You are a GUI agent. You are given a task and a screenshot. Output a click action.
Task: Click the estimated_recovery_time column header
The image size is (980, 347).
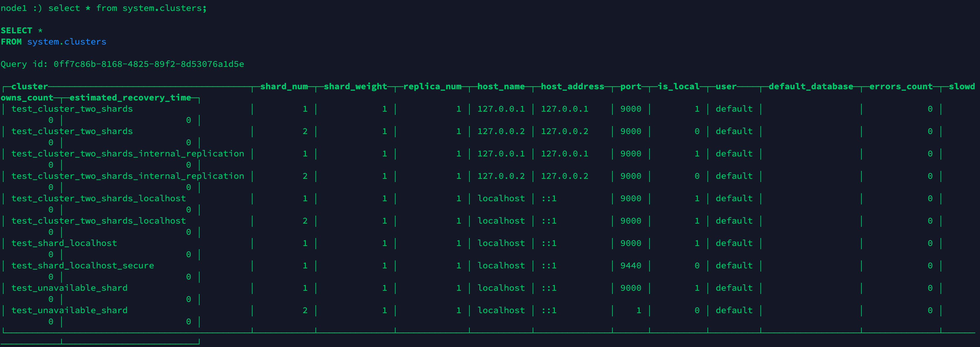130,98
